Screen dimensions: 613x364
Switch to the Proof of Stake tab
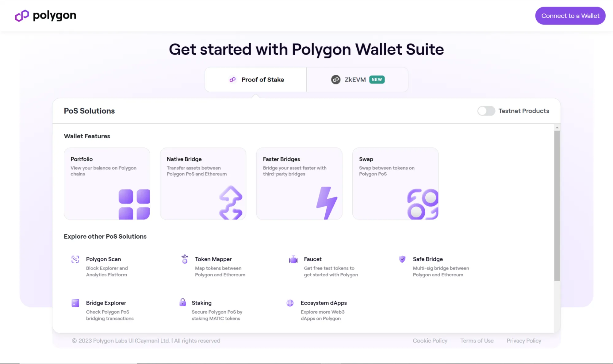(x=256, y=80)
